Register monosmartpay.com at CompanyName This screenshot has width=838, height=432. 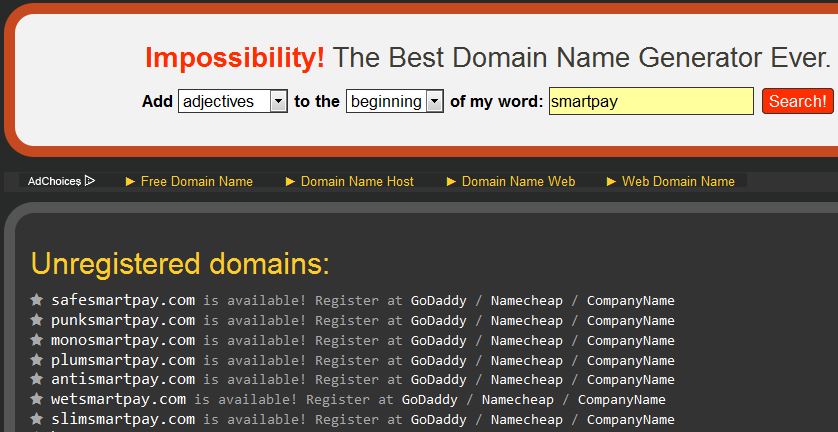click(631, 341)
